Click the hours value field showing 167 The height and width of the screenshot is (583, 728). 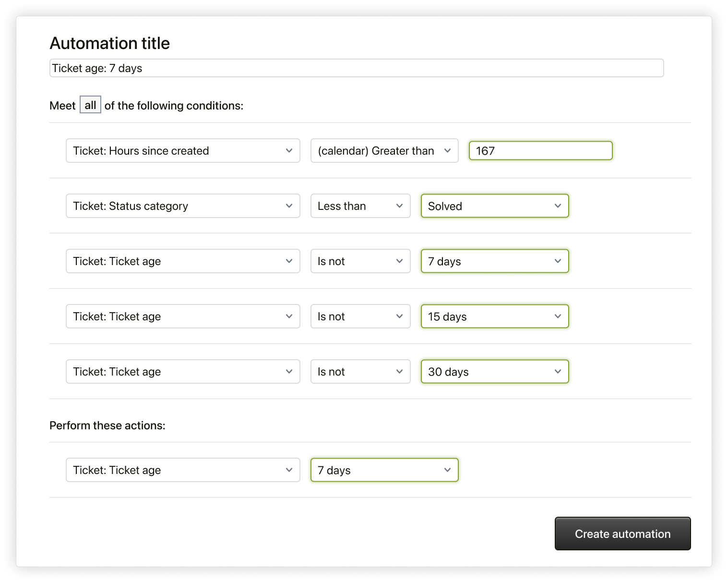(x=540, y=151)
